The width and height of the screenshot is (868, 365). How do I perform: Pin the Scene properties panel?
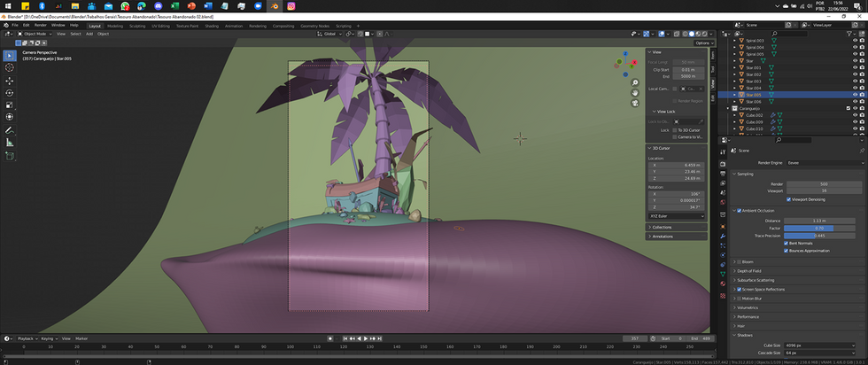pos(861,151)
